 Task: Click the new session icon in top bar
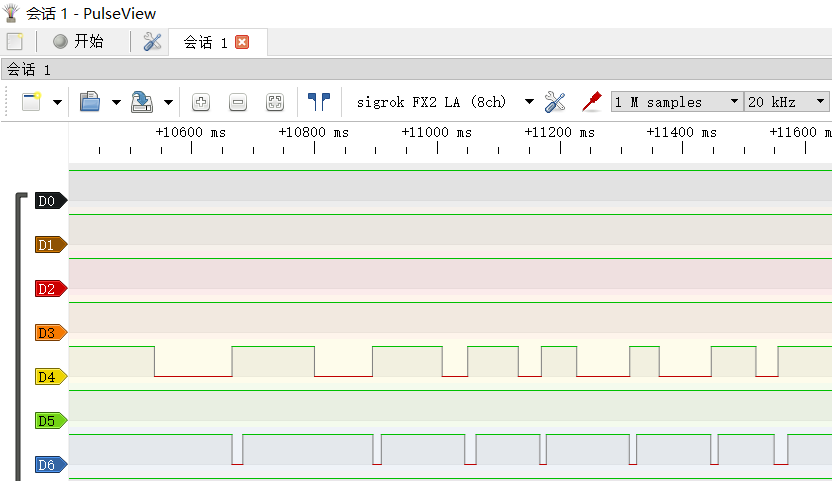[14, 41]
